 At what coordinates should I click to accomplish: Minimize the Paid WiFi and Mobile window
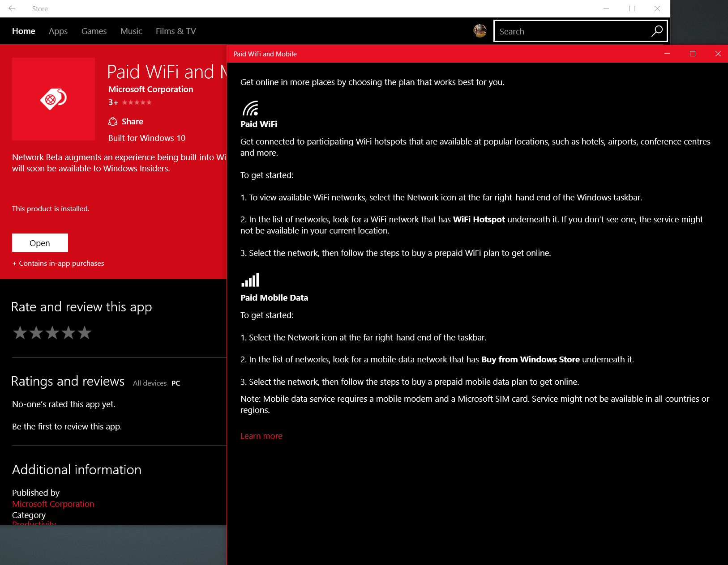(667, 54)
